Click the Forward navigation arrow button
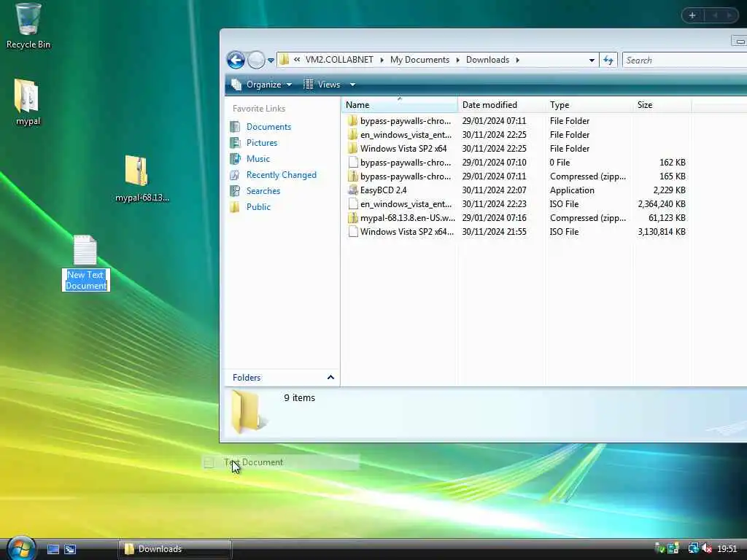Screen dimensions: 747x560 click(256, 60)
